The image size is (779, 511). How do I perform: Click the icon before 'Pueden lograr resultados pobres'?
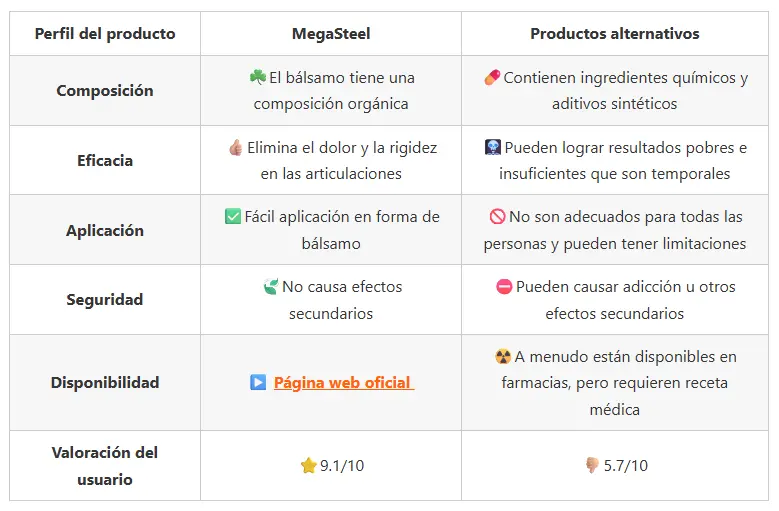coord(491,147)
